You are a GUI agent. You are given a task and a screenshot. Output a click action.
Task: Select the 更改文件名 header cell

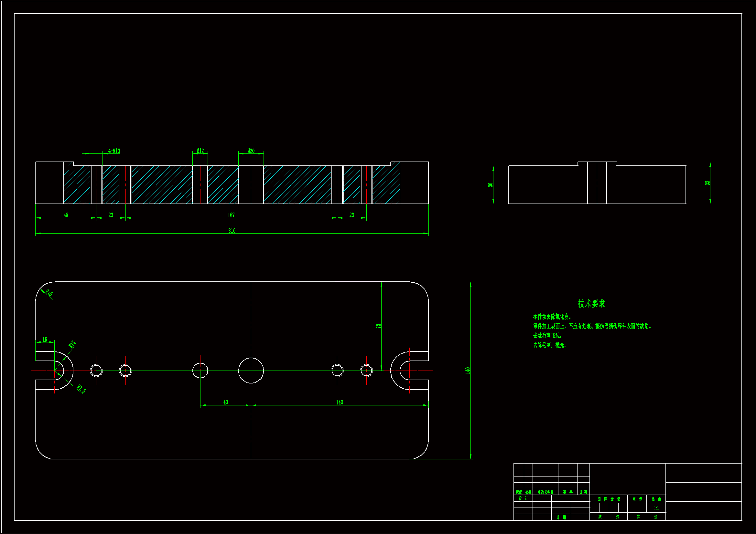coord(545,492)
